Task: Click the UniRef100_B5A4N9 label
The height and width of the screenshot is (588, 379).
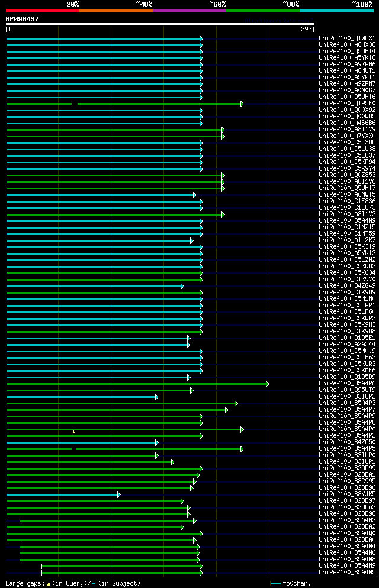Action: pos(347,221)
